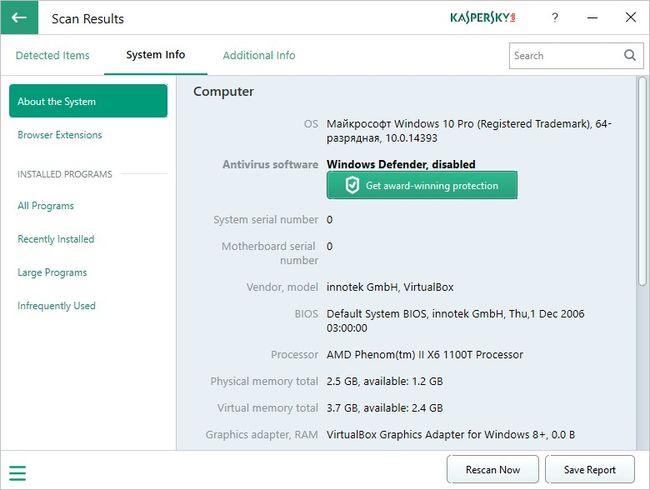Click the VirtualBox Graphics Adapter value
Image resolution: width=650 pixels, height=490 pixels.
pos(451,434)
